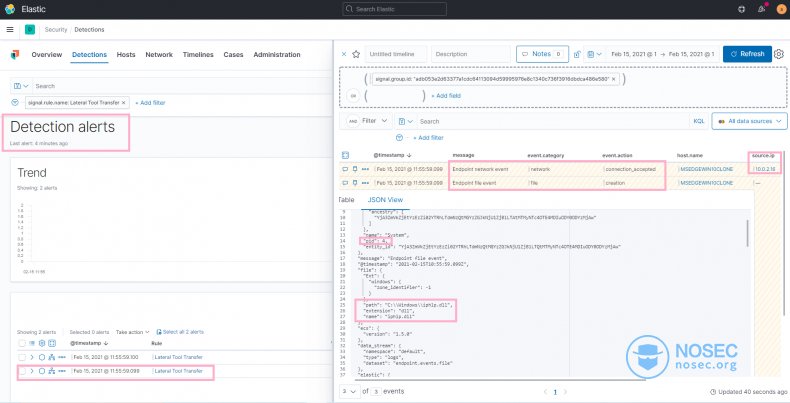Open the help menu icon in header

pos(742,9)
